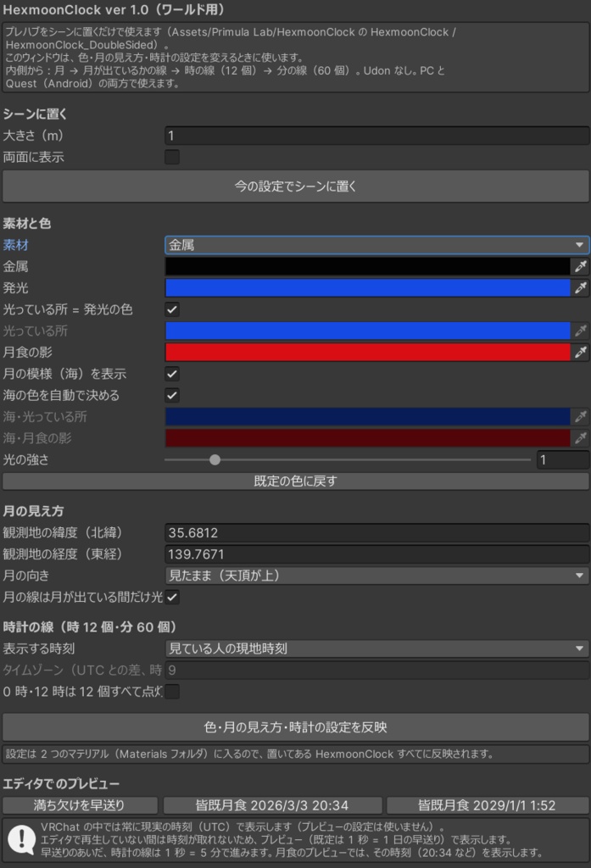Click the 素材 label text

[15, 245]
